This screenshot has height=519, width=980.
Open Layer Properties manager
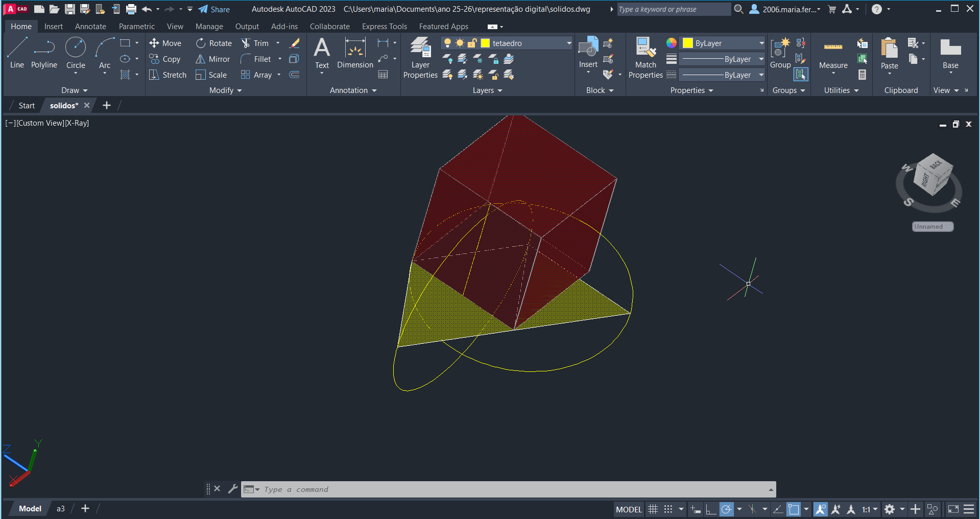pyautogui.click(x=420, y=57)
